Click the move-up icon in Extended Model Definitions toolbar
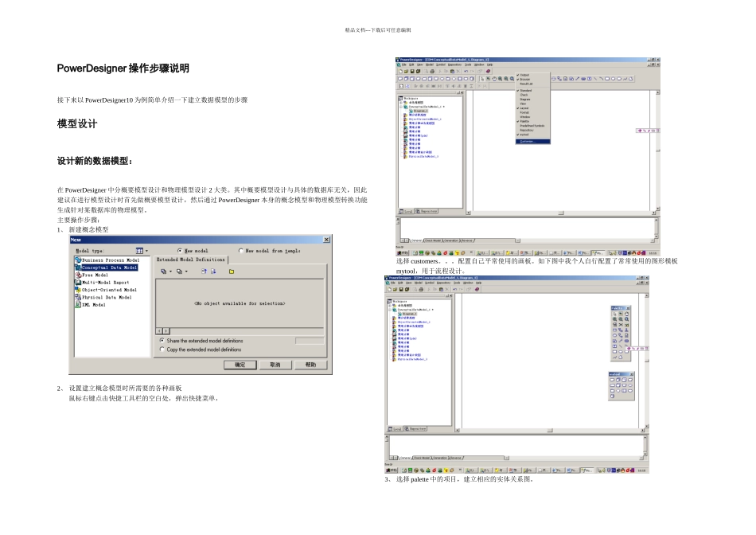The image size is (756, 535). [x=204, y=271]
